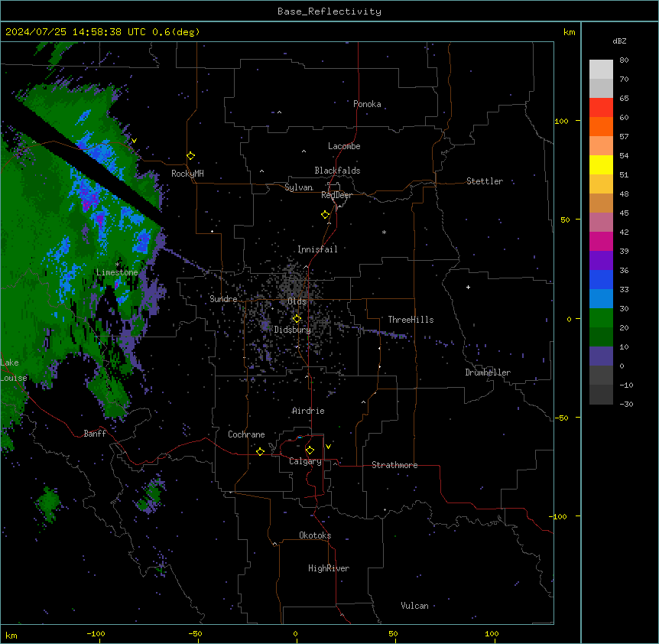Click the Lacombe town label
The height and width of the screenshot is (644, 659).
(x=344, y=146)
